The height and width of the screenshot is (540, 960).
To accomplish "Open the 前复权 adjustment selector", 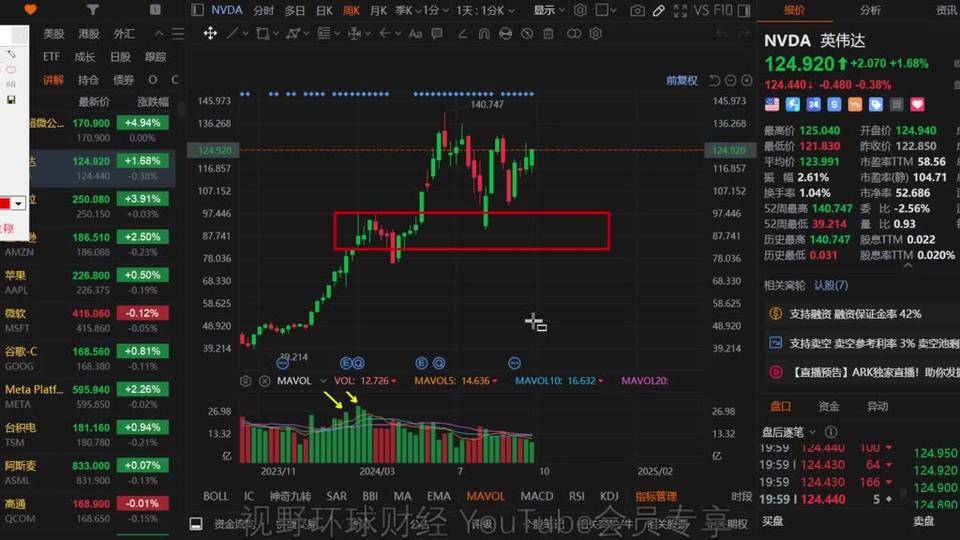I will pyautogui.click(x=681, y=80).
